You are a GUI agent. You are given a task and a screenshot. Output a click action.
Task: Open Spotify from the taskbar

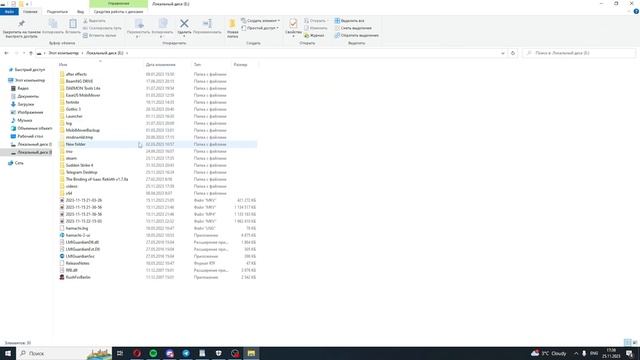coord(153,353)
